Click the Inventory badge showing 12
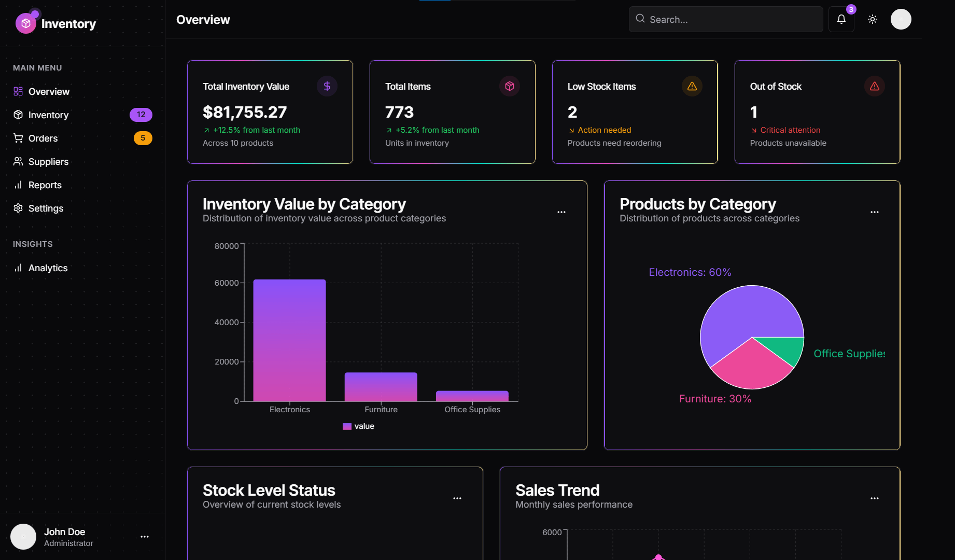The image size is (955, 560). (x=141, y=115)
